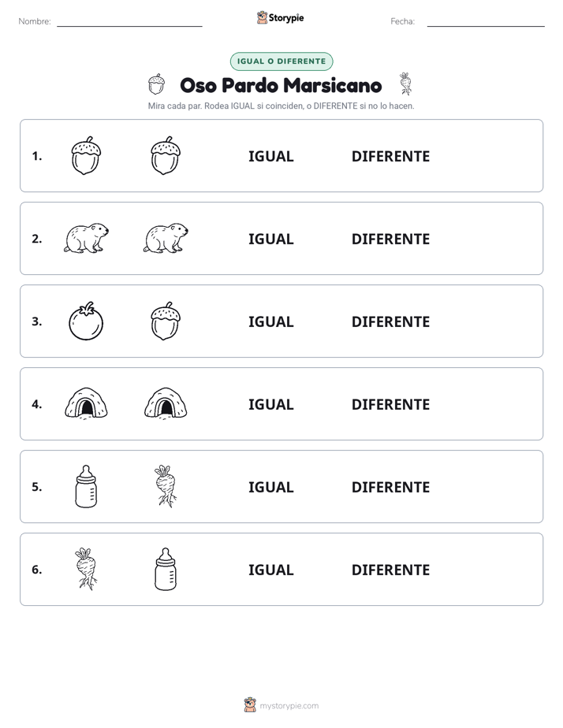This screenshot has height=728, width=563.
Task: Click the acorn picture in row 3
Action: point(166,321)
